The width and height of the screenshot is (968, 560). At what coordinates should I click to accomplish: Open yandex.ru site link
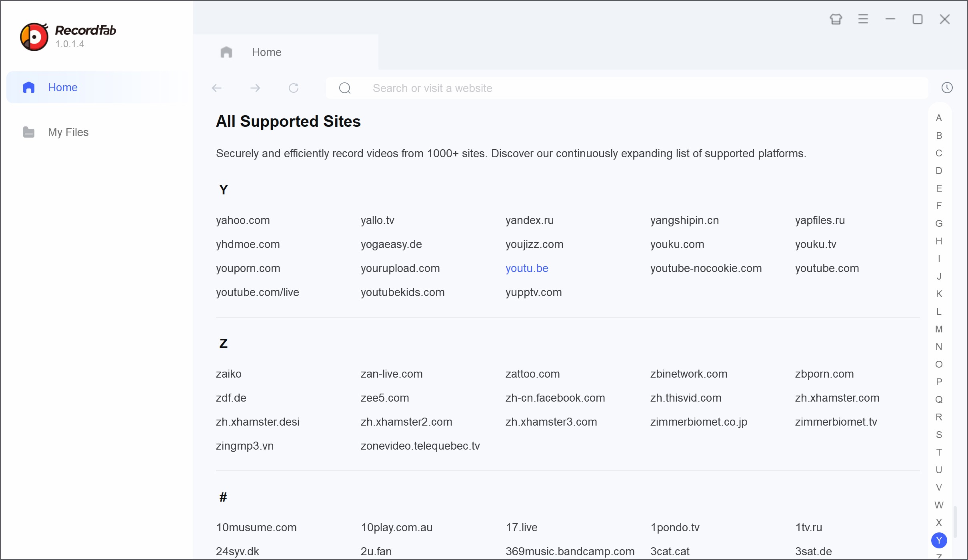[x=530, y=220]
